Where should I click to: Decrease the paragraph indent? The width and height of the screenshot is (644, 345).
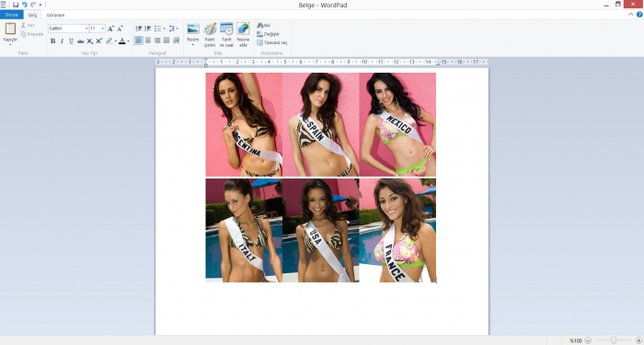click(x=139, y=29)
